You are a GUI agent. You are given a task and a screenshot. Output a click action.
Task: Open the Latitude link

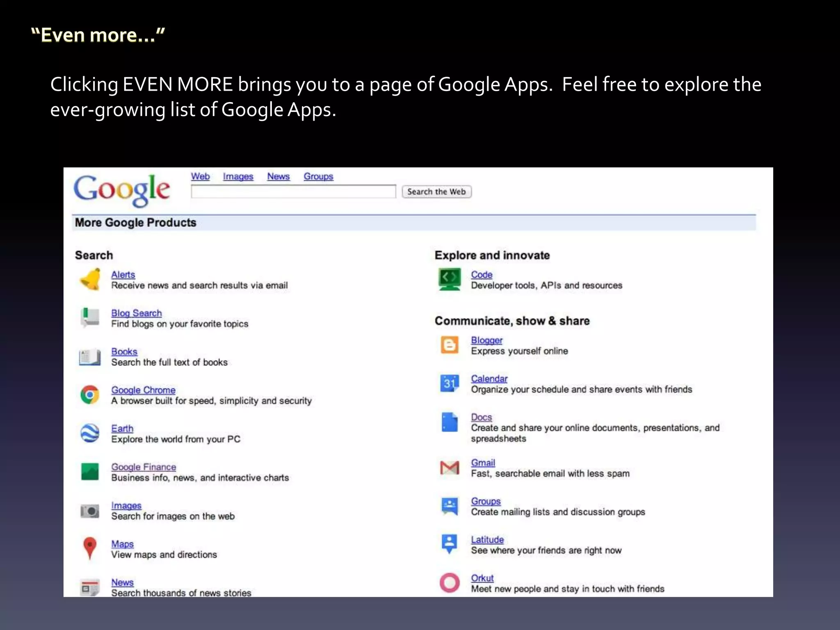[487, 539]
